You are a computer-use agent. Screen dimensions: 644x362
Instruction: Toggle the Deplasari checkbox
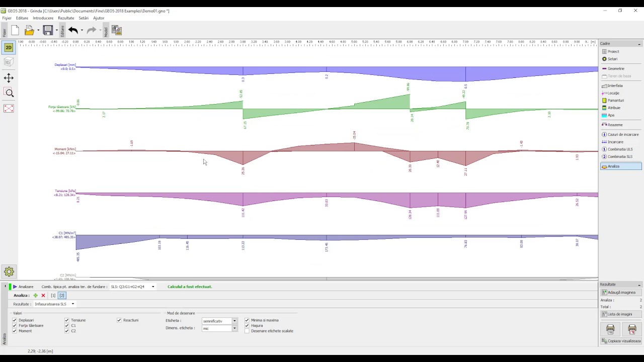(15, 320)
